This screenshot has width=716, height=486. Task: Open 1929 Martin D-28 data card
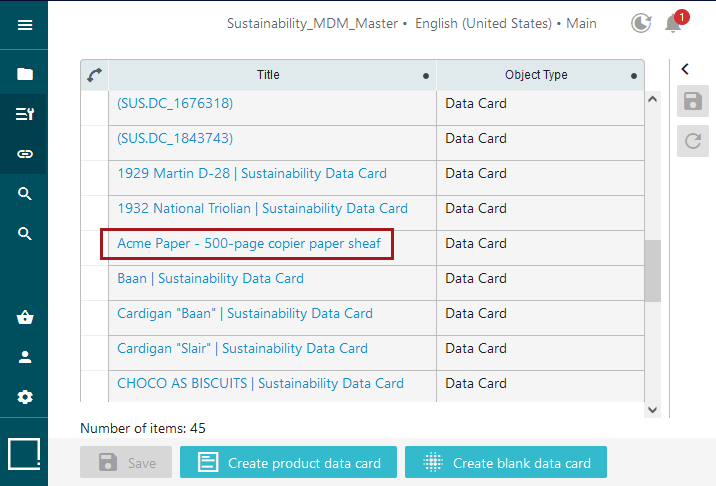point(252,174)
